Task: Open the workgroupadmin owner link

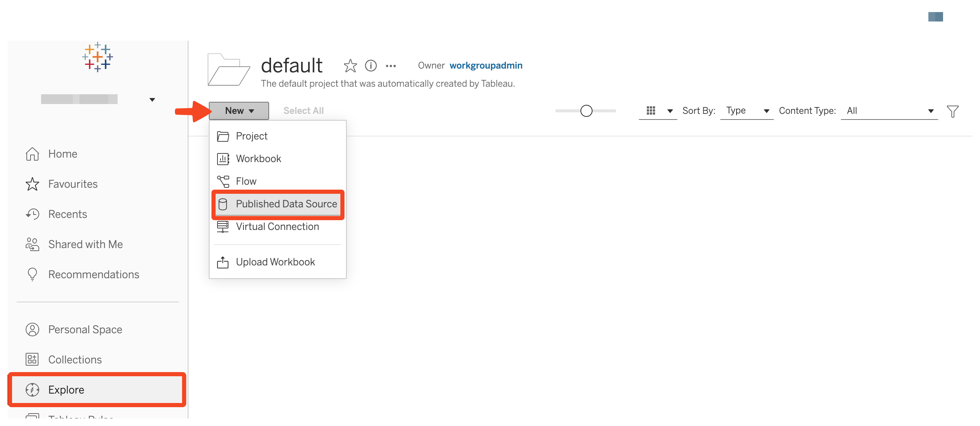Action: pos(486,66)
